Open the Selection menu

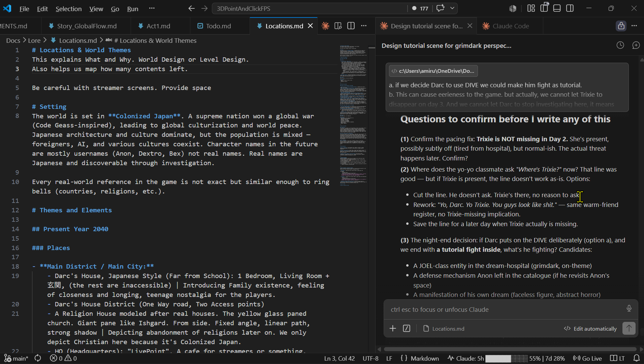coord(68,8)
